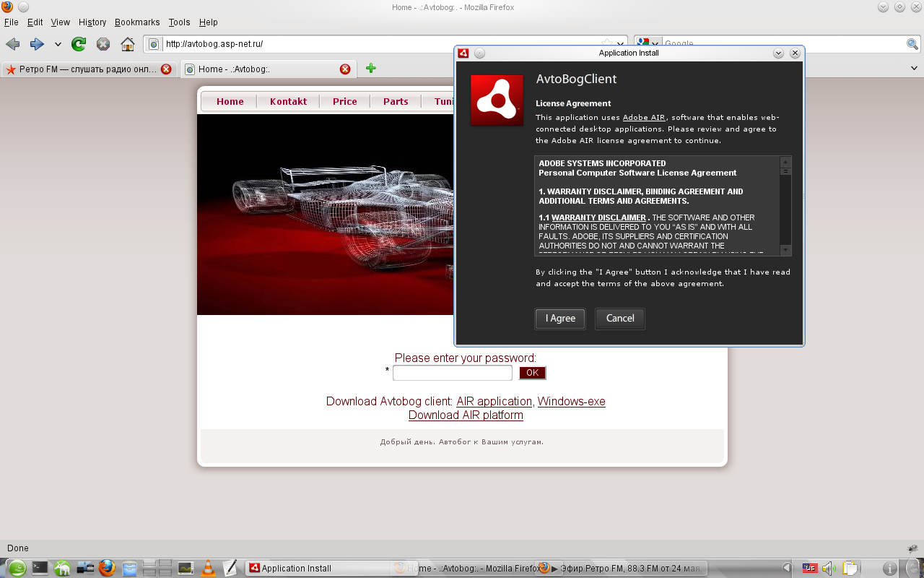The width and height of the screenshot is (924, 578).
Task: Switch to the Ретро FM tab
Action: click(89, 69)
